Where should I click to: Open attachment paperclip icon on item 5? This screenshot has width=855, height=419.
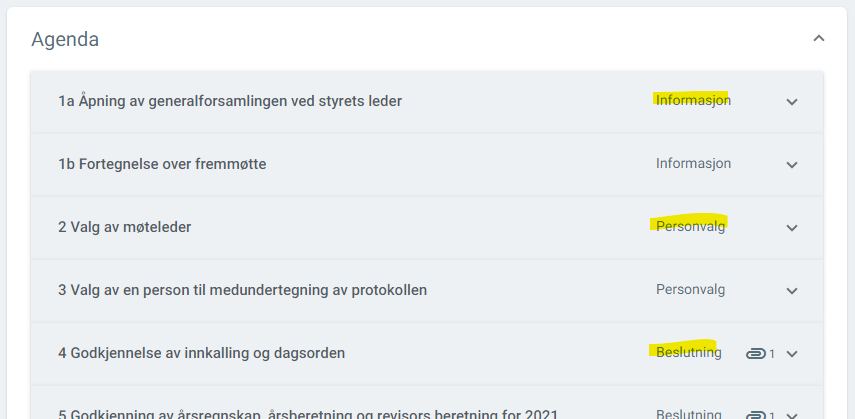pos(756,415)
